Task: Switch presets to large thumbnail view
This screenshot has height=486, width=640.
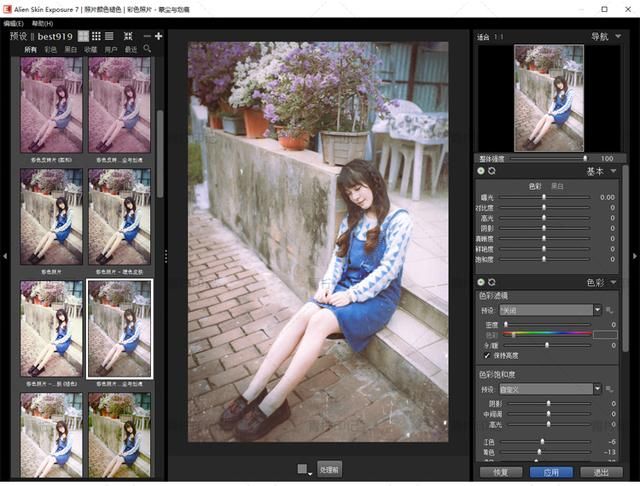Action: (83, 36)
